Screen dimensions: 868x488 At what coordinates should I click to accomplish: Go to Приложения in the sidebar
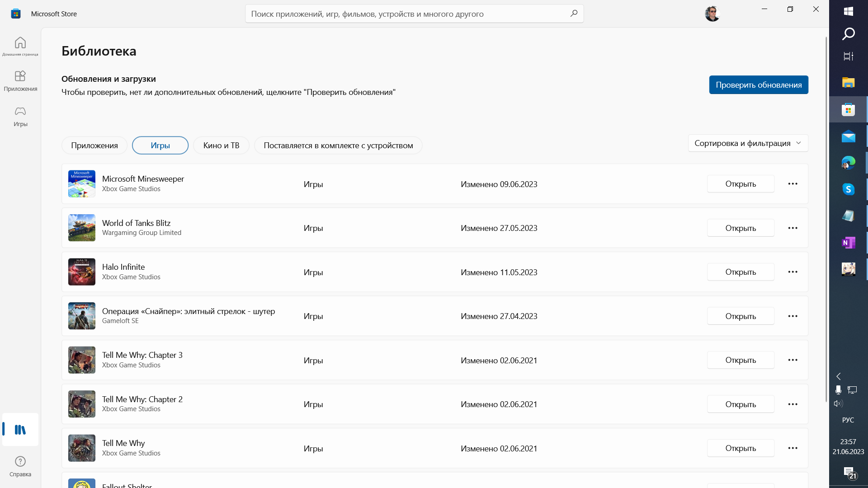(20, 81)
